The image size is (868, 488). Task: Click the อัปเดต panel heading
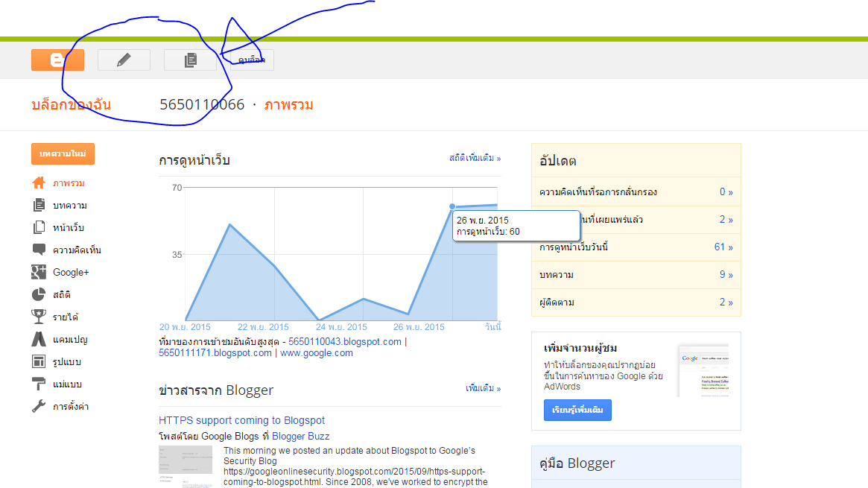coord(557,161)
